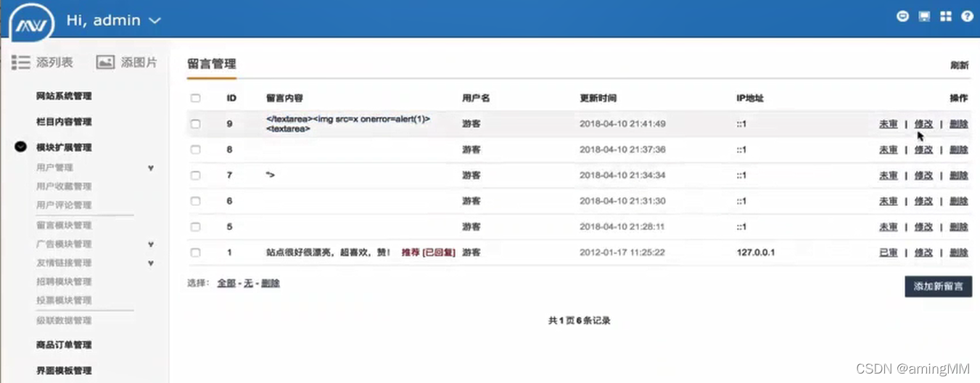Check the box for message ID 9
Viewport: 980px width, 383px height.
(195, 124)
